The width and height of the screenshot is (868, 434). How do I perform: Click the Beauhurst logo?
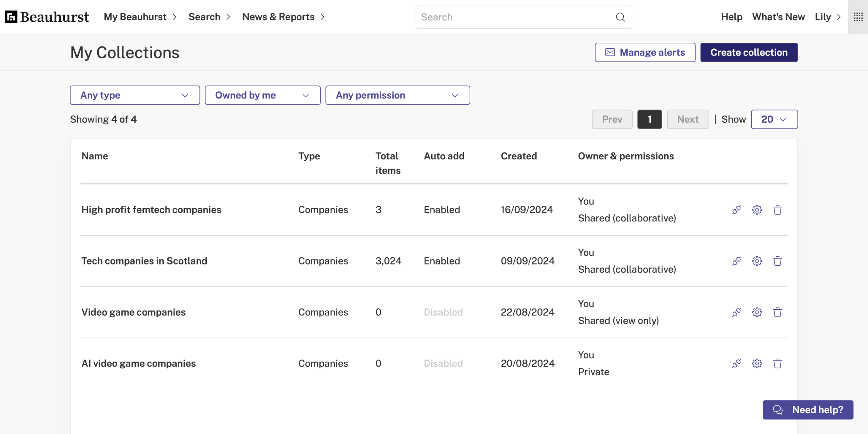coord(47,17)
